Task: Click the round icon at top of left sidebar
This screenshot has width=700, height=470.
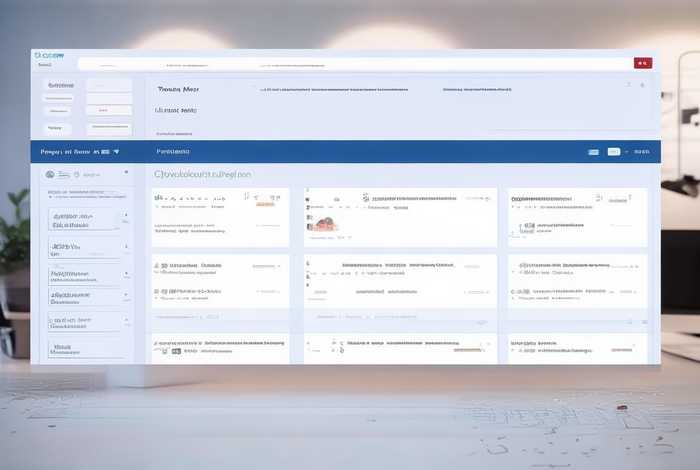Action: point(50,174)
